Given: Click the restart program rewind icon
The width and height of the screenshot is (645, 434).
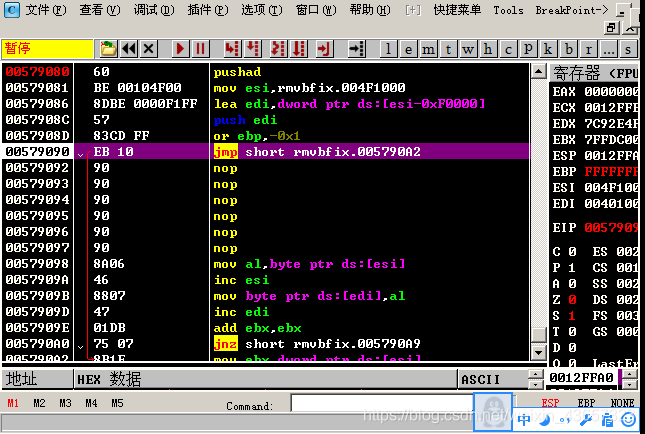Looking at the screenshot, I should [x=129, y=49].
